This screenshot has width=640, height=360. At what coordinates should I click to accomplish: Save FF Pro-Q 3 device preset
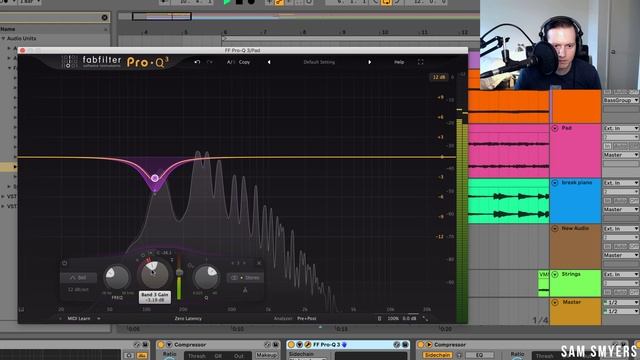[x=405, y=345]
